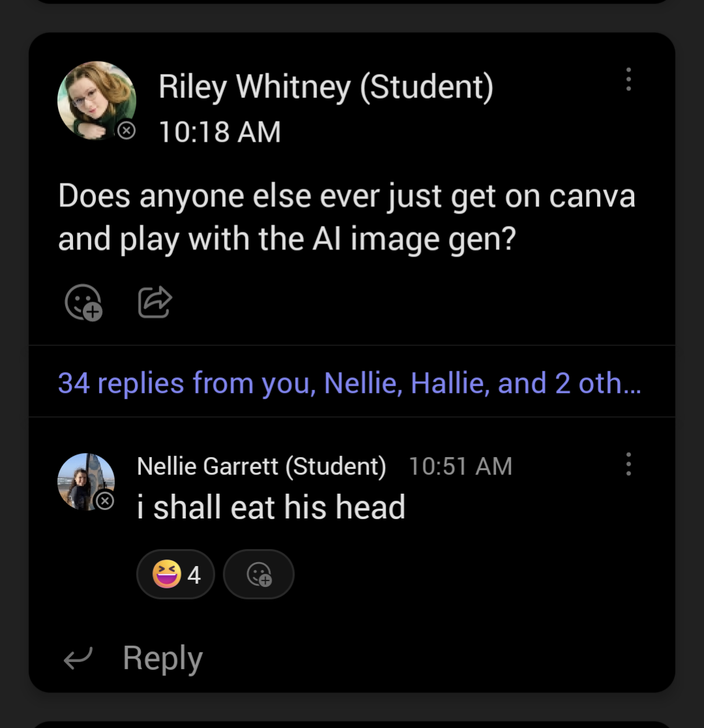Add a reaction to Riley's post
704x728 pixels.
[84, 302]
